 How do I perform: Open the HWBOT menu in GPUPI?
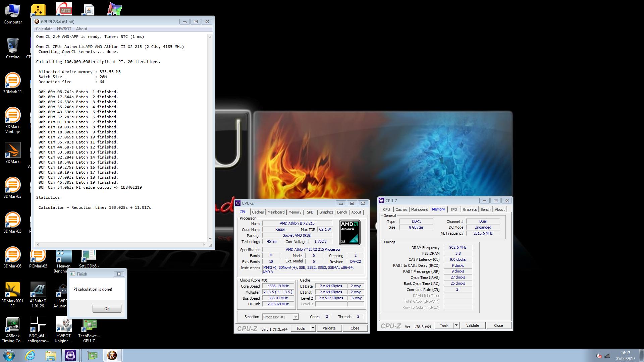coord(64,29)
